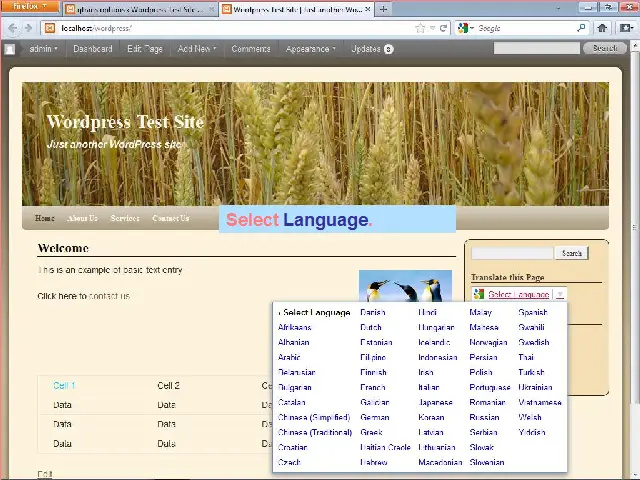Screen dimensions: 640x480
Task: Click the Cell 1 link in table
Action: [64, 386]
